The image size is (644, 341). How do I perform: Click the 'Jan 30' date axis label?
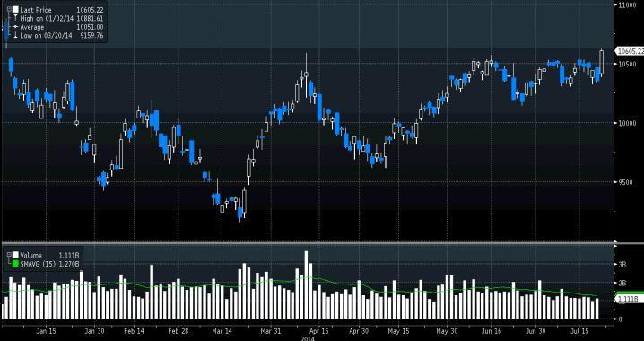[x=95, y=331]
